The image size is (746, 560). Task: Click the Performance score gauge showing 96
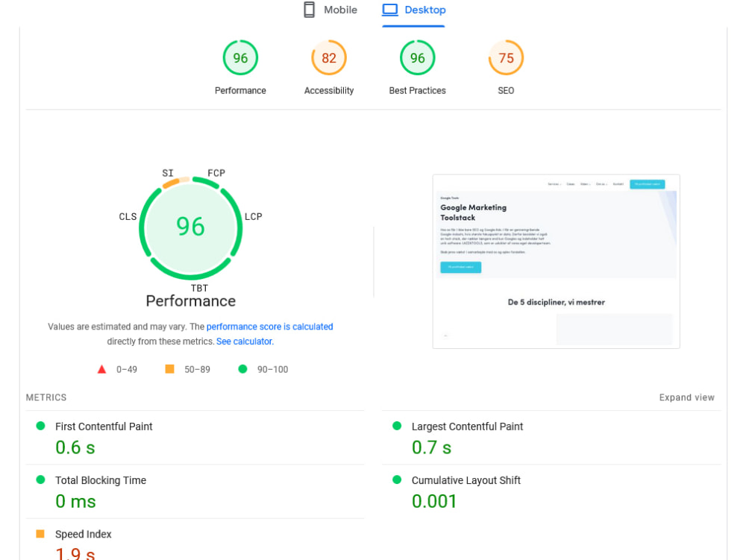[x=240, y=57]
